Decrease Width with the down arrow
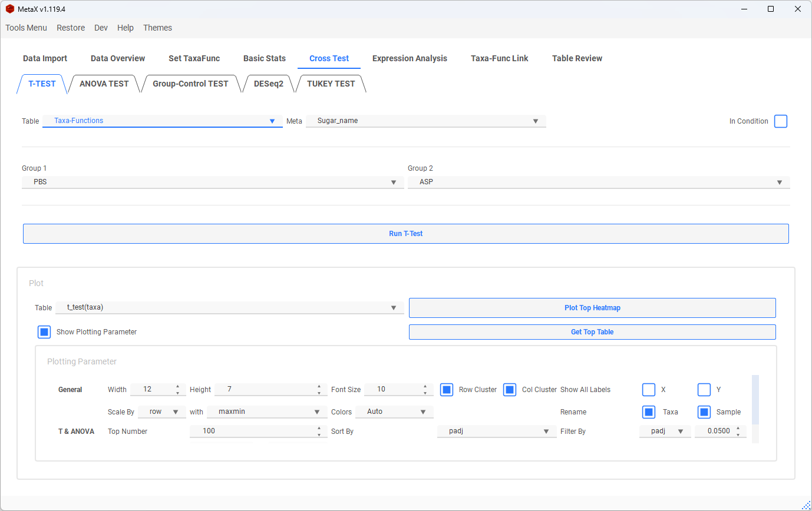The image size is (812, 511). 177,393
